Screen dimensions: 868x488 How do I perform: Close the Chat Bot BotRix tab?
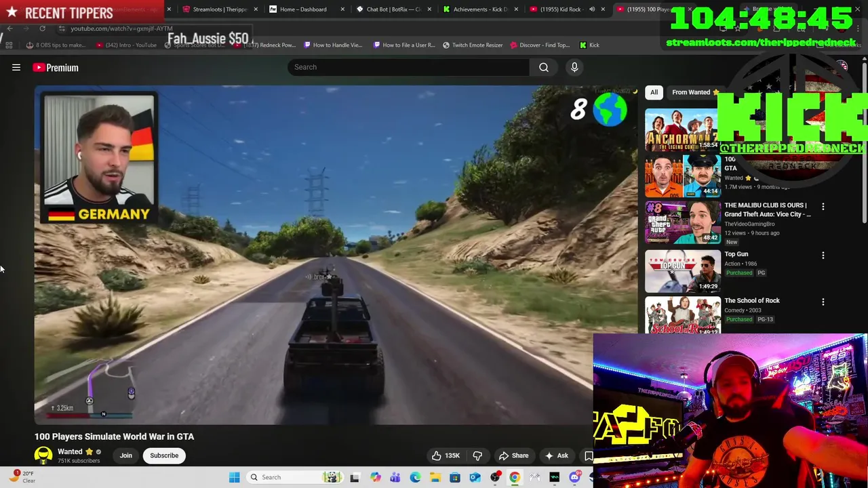coord(429,9)
